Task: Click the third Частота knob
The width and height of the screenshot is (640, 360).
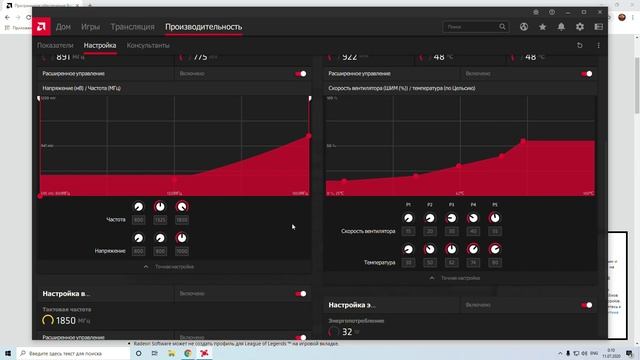Action: click(182, 207)
